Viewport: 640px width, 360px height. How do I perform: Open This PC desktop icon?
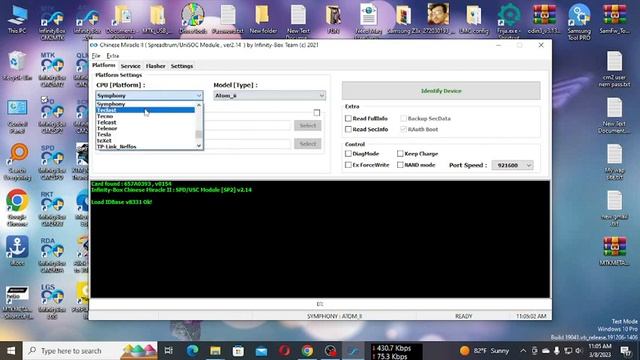click(17, 19)
